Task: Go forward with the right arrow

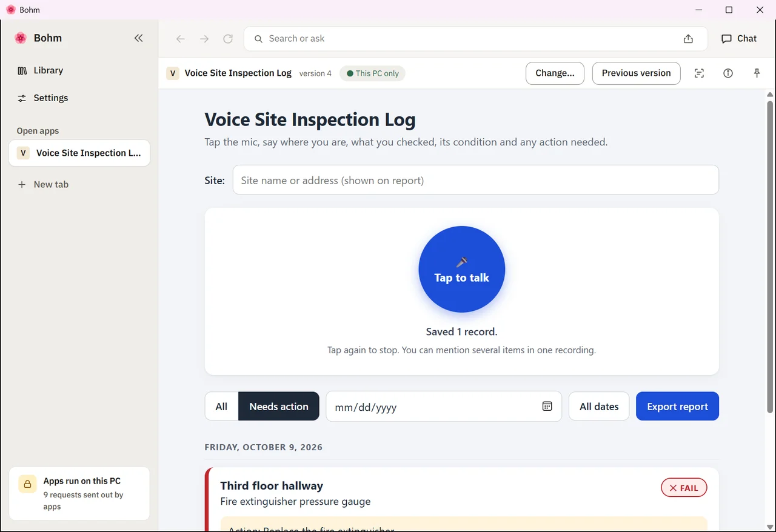Action: click(204, 39)
